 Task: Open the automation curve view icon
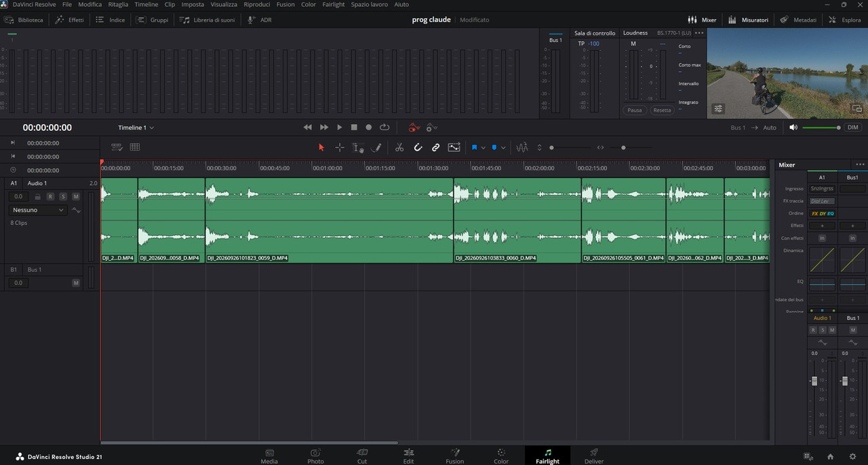[x=454, y=147]
